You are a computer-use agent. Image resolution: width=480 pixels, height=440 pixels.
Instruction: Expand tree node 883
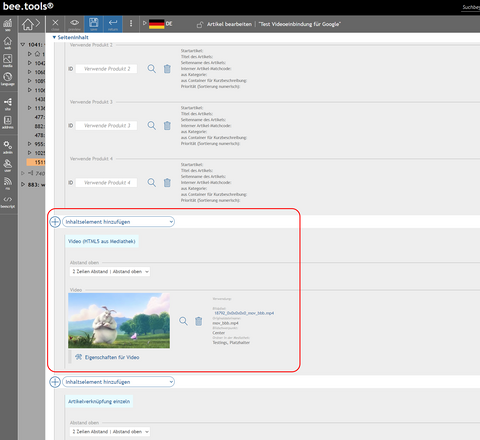pyautogui.click(x=23, y=184)
